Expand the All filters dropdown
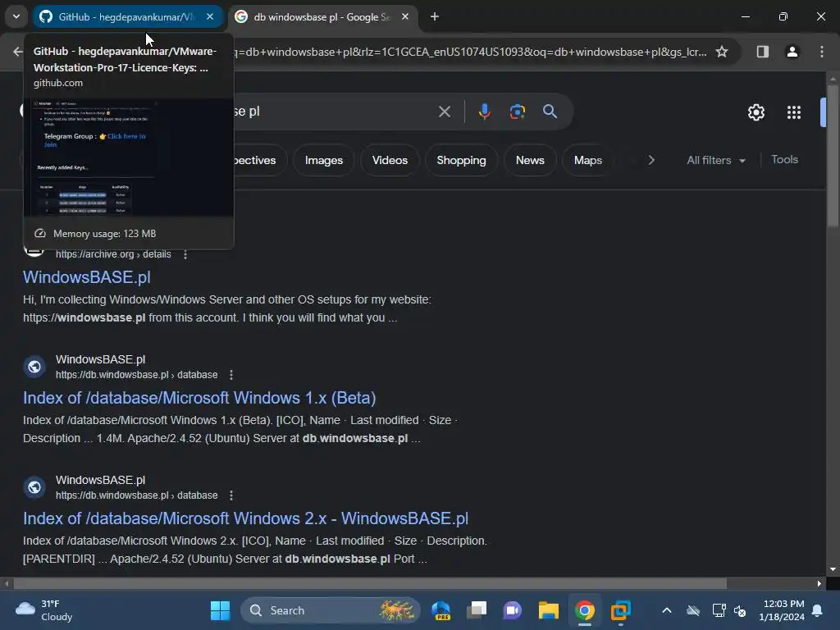Viewport: 840px width, 630px height. click(x=715, y=160)
